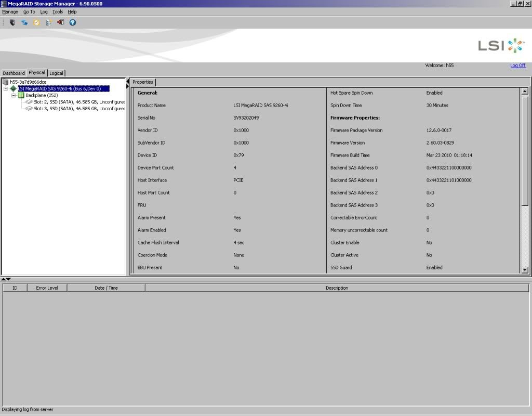Switch to the Logical tab
The height and width of the screenshot is (416, 532).
tap(56, 73)
